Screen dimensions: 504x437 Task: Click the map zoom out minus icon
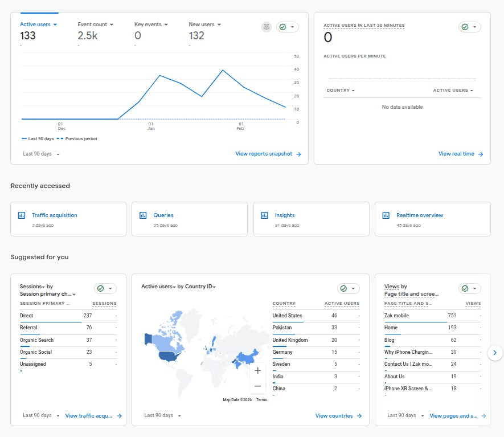(x=257, y=386)
